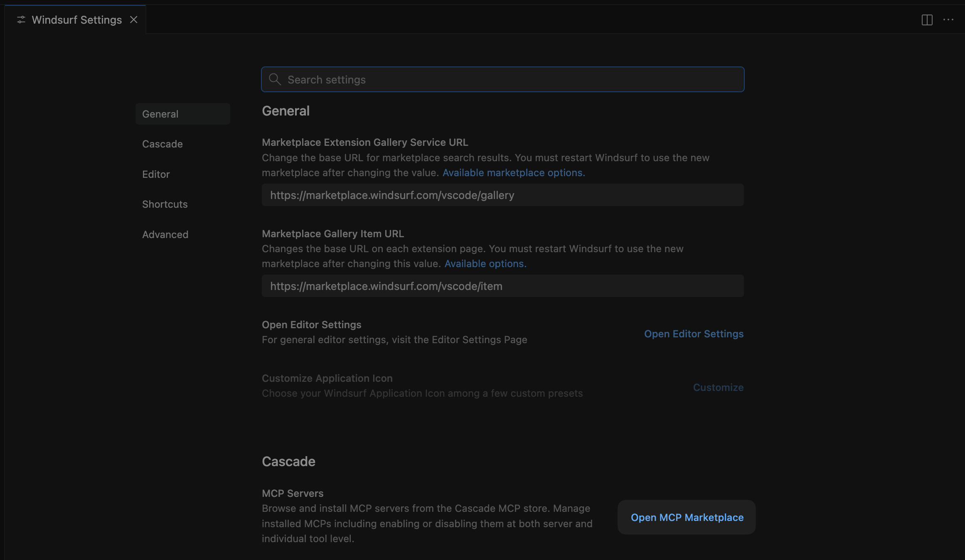Jump to the Editor settings category
Viewport: 965px width, 560px height.
(156, 174)
